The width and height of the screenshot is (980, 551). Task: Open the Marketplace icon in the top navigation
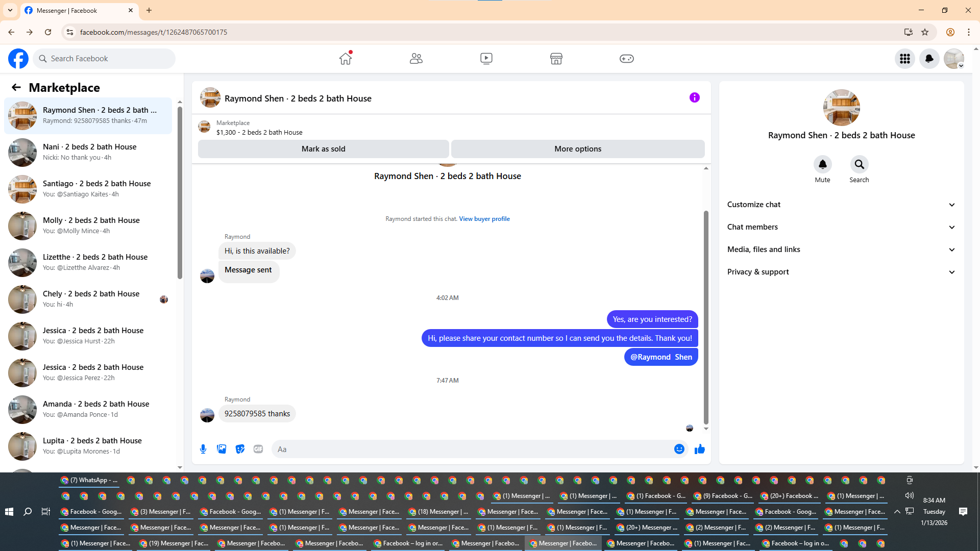[x=556, y=59]
